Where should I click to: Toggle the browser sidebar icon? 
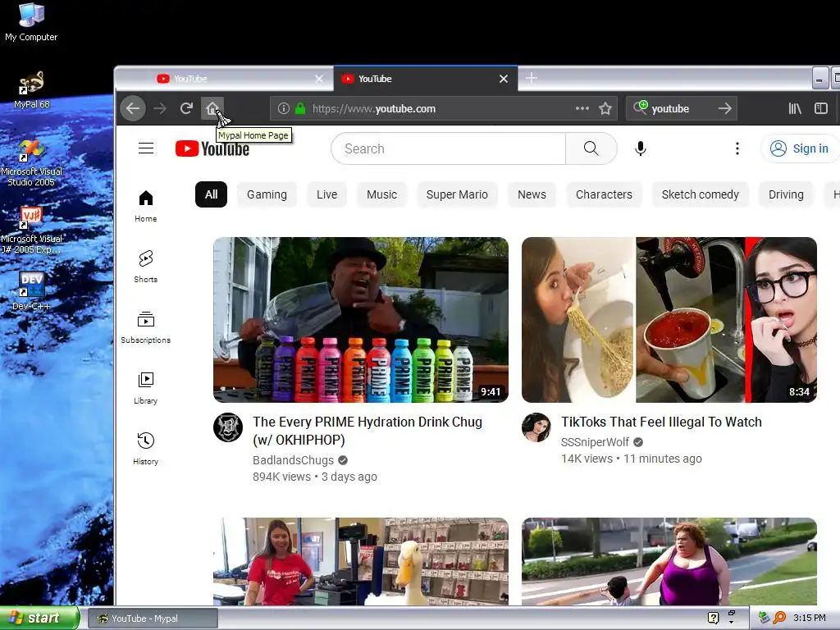820,109
